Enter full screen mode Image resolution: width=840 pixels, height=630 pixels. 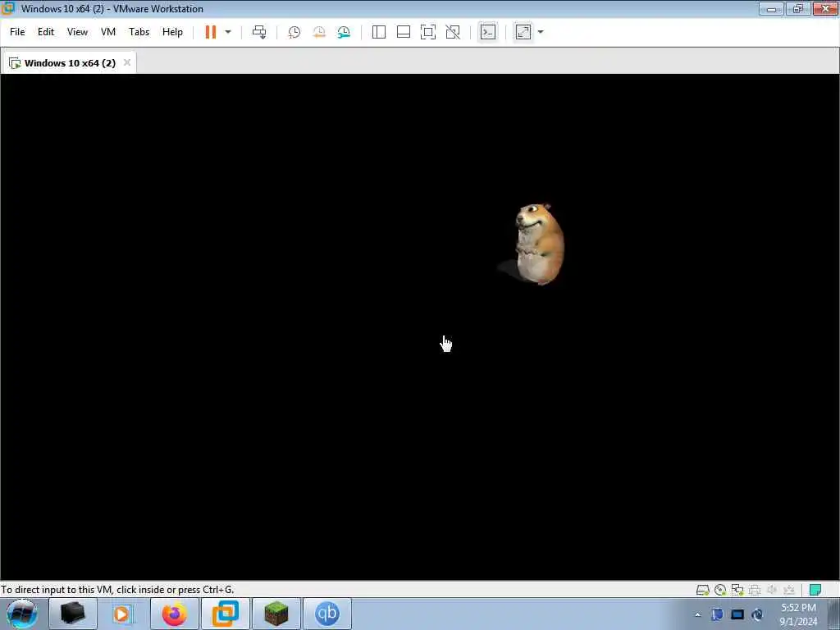(x=428, y=32)
